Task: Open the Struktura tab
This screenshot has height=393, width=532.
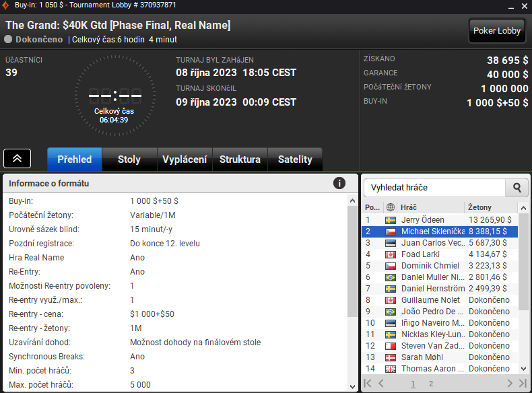Action: [240, 159]
